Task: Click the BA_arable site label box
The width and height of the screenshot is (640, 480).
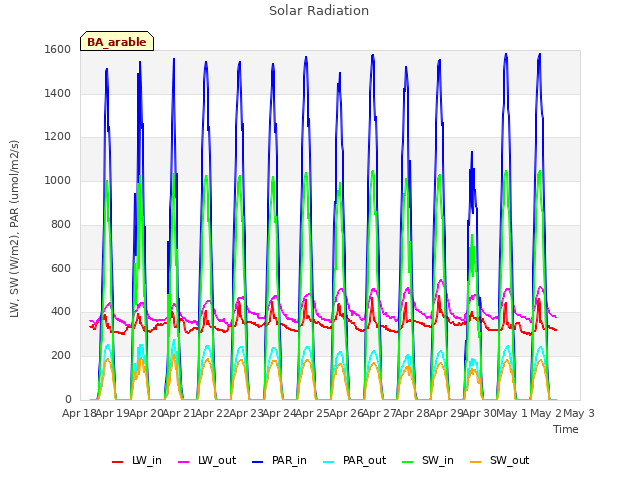Action: point(117,41)
